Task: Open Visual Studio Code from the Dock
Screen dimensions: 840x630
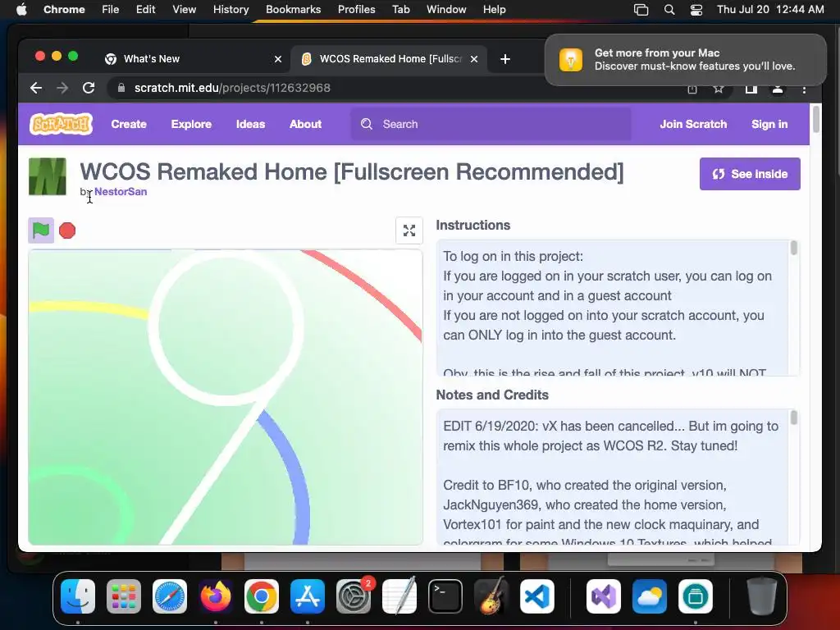Action: pos(536,596)
